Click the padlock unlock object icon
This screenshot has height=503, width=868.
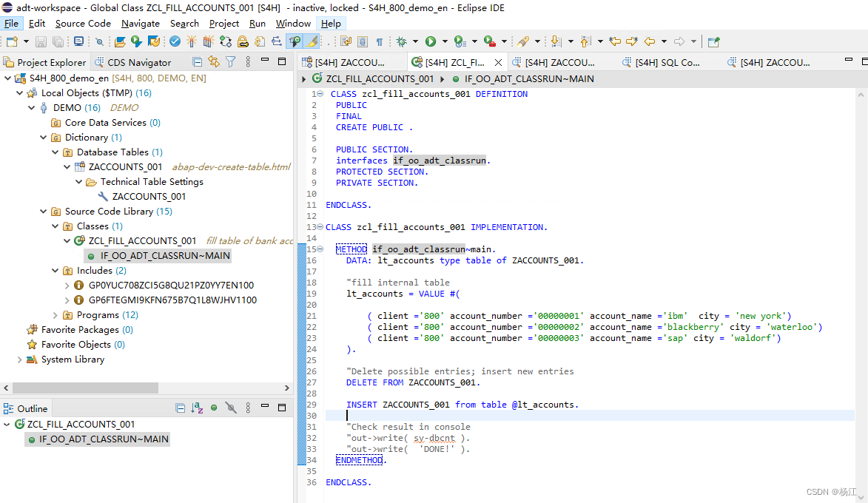(243, 41)
